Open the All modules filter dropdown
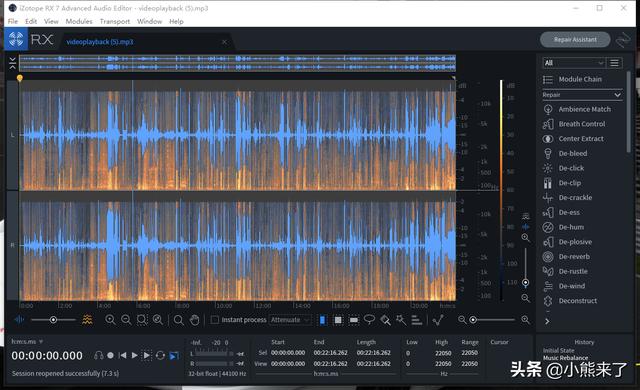 tap(573, 63)
